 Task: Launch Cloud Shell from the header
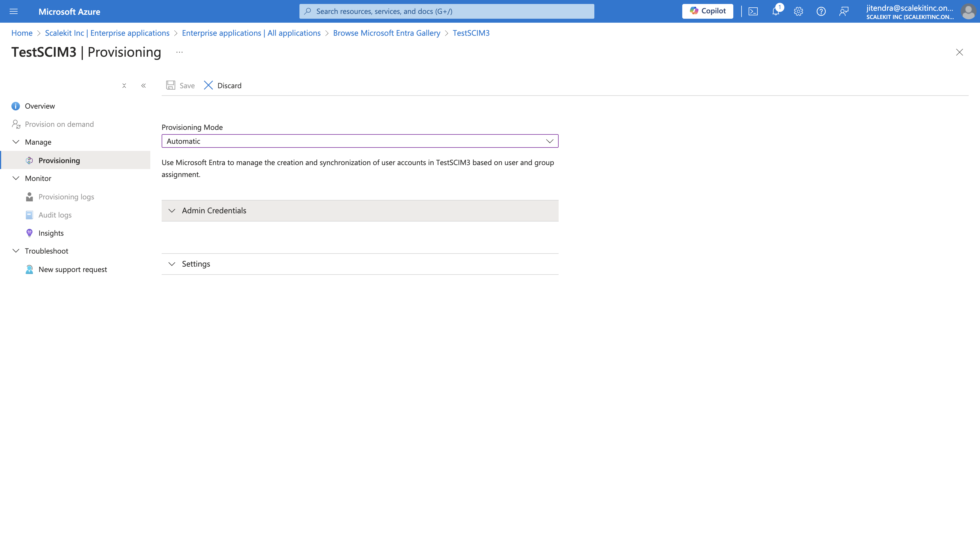753,11
